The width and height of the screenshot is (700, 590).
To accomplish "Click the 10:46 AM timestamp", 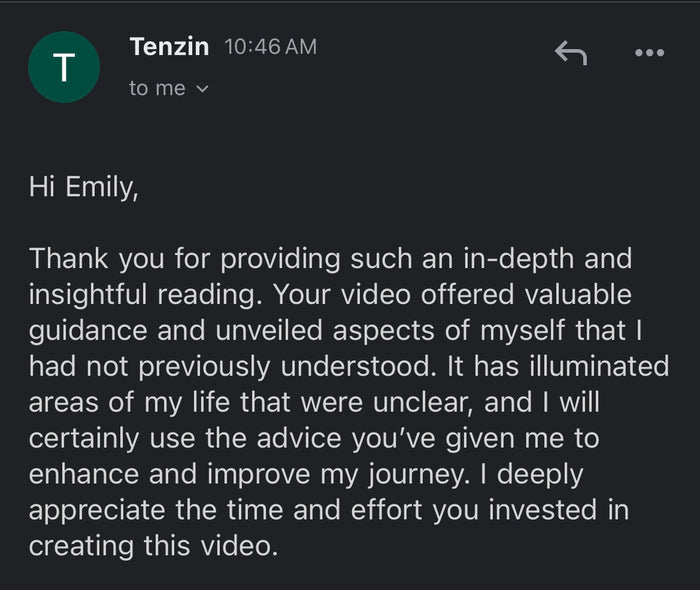I will [271, 46].
